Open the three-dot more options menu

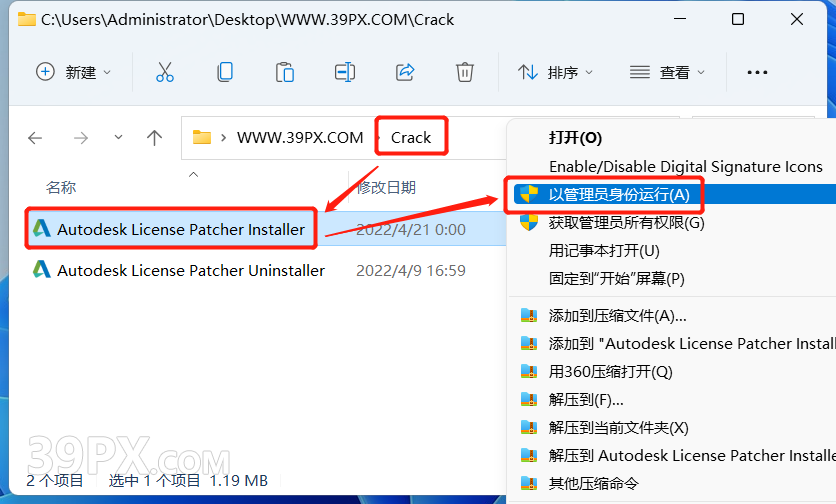tap(757, 72)
